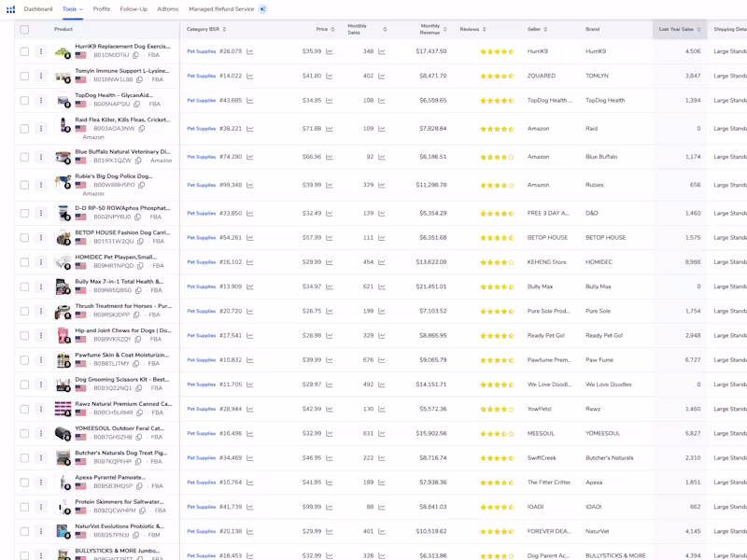Click the Brand column header

coord(593,30)
